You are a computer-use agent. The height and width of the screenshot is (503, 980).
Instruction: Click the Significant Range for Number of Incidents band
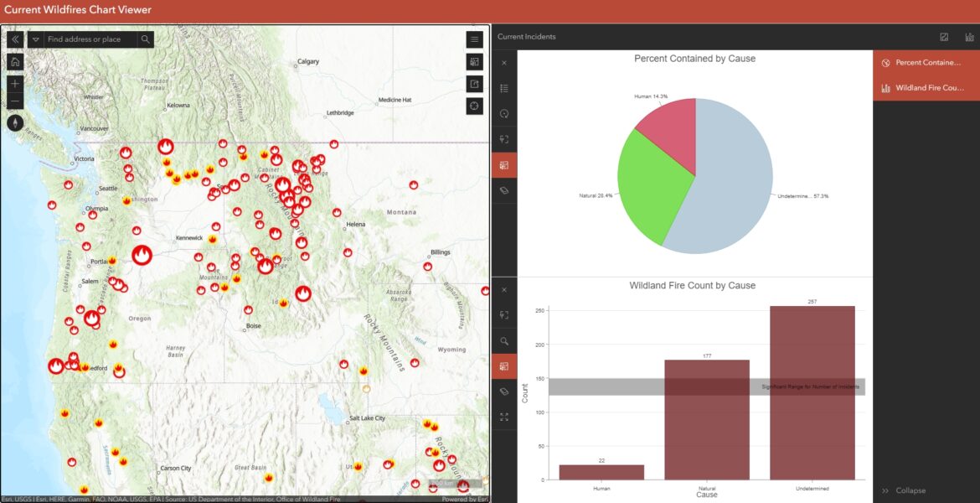[x=707, y=386]
